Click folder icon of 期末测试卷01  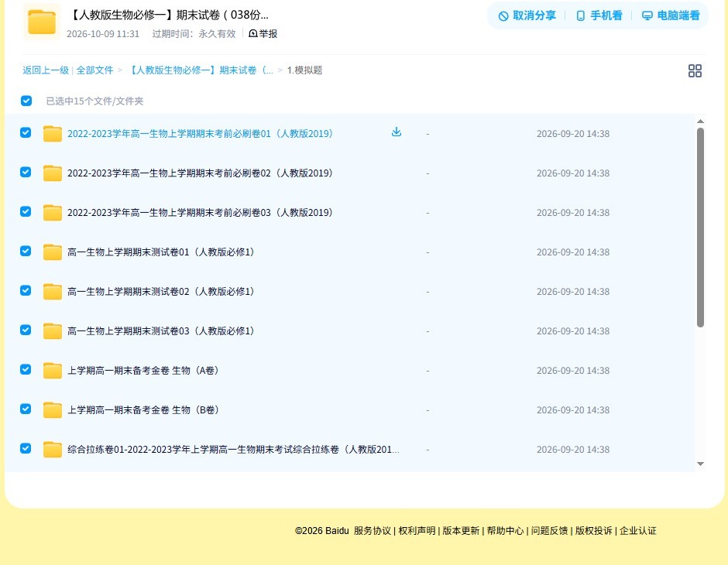click(53, 252)
